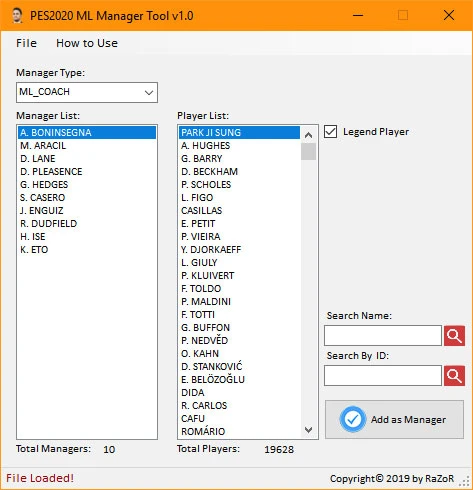Select P. SCHOLES in Player List
The height and width of the screenshot is (490, 473).
pyautogui.click(x=240, y=184)
